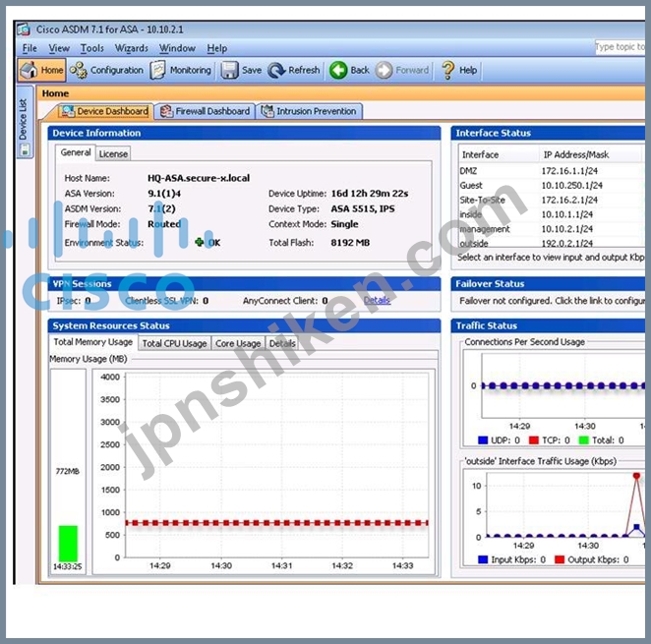Open the Window menu
Viewport: 651px width, 644px height.
(x=177, y=48)
